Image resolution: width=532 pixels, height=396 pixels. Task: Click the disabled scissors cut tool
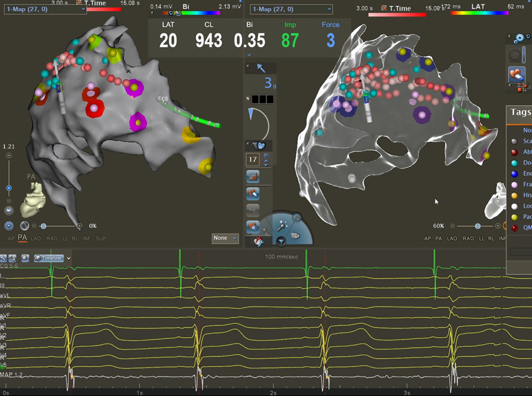coord(253,210)
